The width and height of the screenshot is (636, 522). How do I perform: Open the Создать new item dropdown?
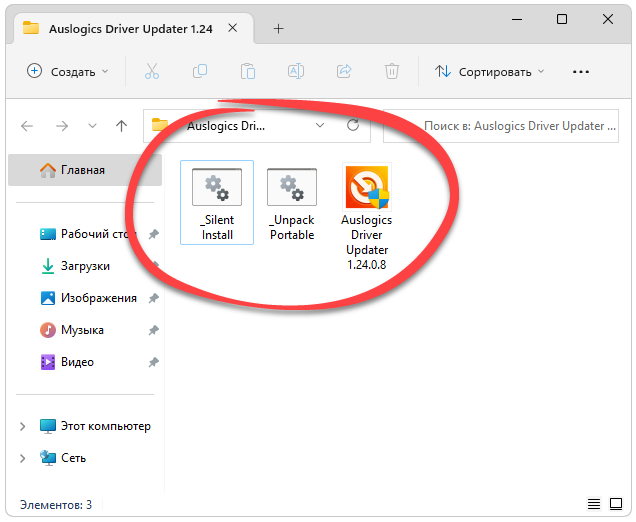tap(68, 72)
